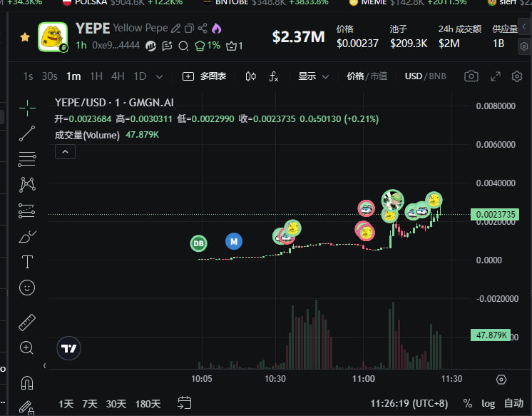Search the token name with magnifier icon
Screen dimensions: 532x416
click(x=183, y=46)
